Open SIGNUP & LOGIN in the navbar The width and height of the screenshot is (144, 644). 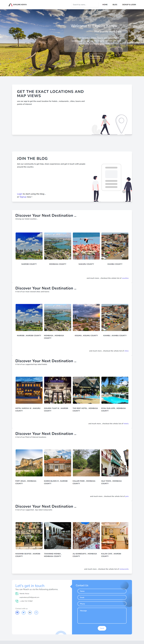click(x=129, y=5)
